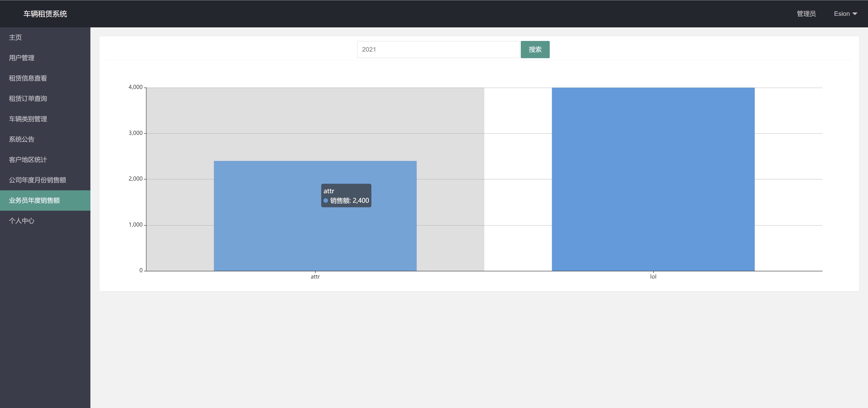Open 租赁信息查看 page
This screenshot has height=408, width=868.
click(28, 78)
